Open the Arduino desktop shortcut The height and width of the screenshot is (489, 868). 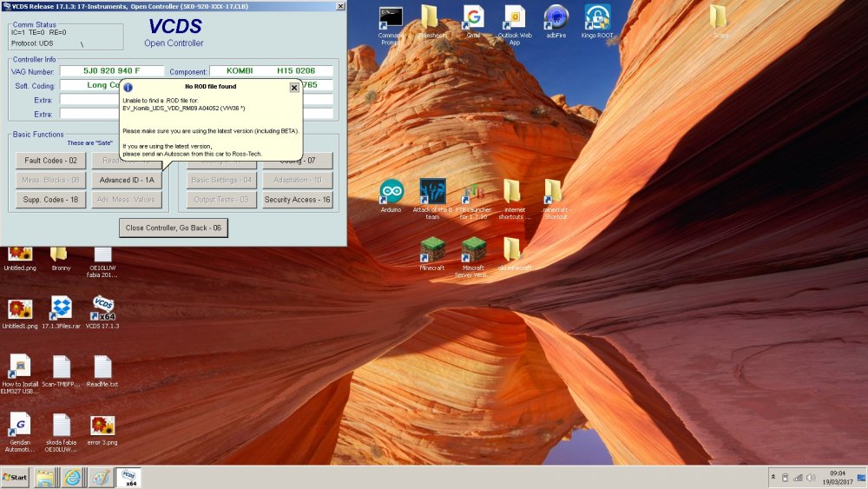(x=391, y=195)
